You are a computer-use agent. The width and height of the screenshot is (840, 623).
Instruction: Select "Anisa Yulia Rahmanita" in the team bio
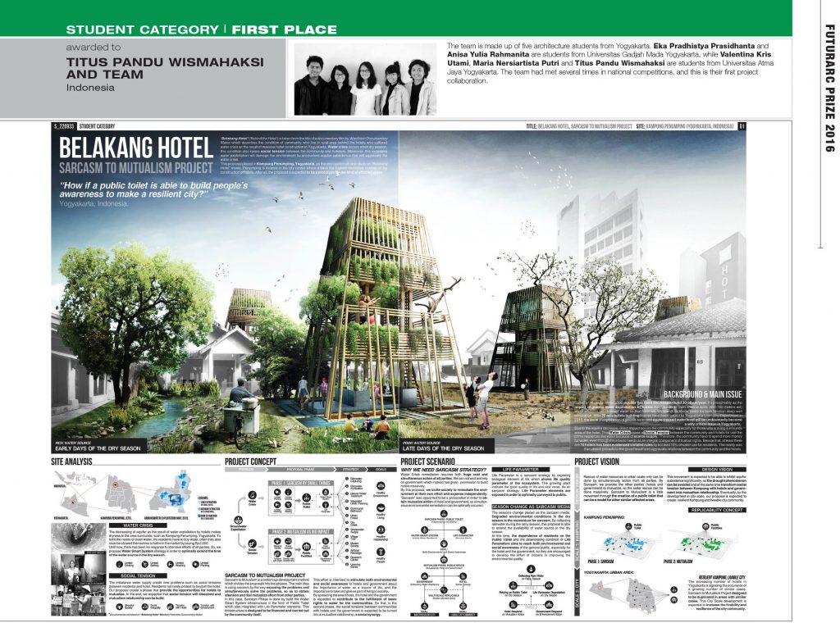pyautogui.click(x=487, y=55)
